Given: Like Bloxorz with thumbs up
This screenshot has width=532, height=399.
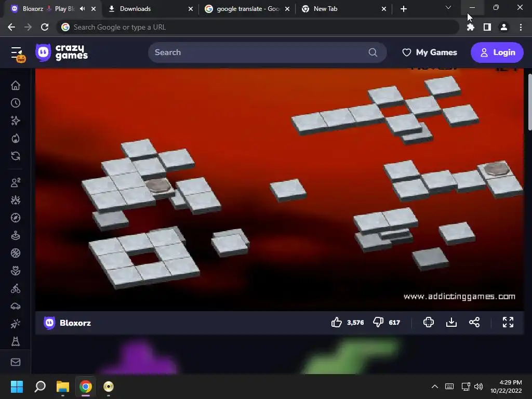Looking at the screenshot, I should pos(337,322).
